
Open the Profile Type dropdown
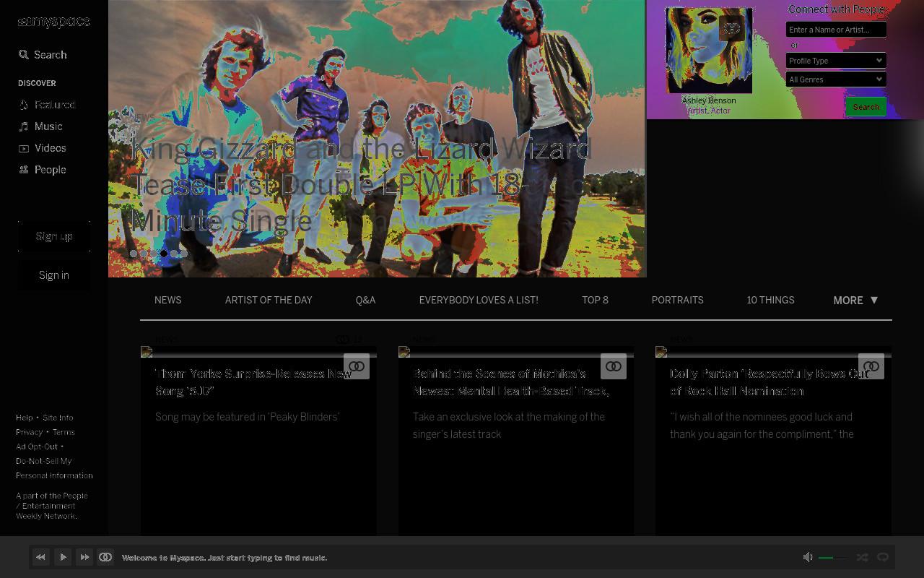pos(836,61)
